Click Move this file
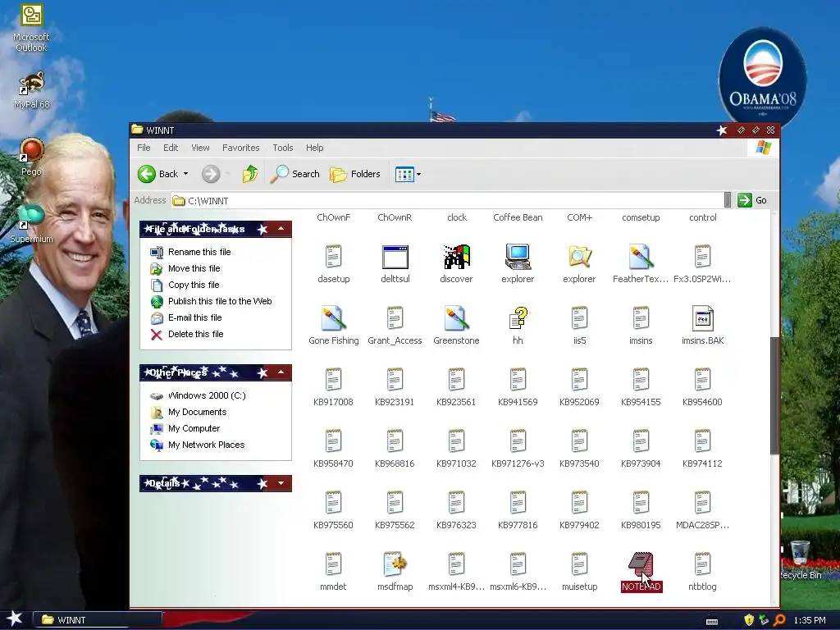Image resolution: width=840 pixels, height=630 pixels. tap(185, 268)
